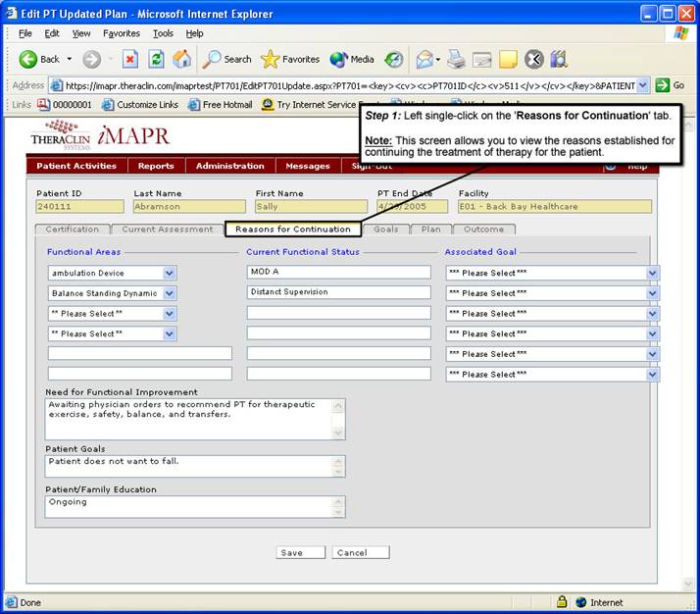Switch to the Goals tab

tap(385, 230)
